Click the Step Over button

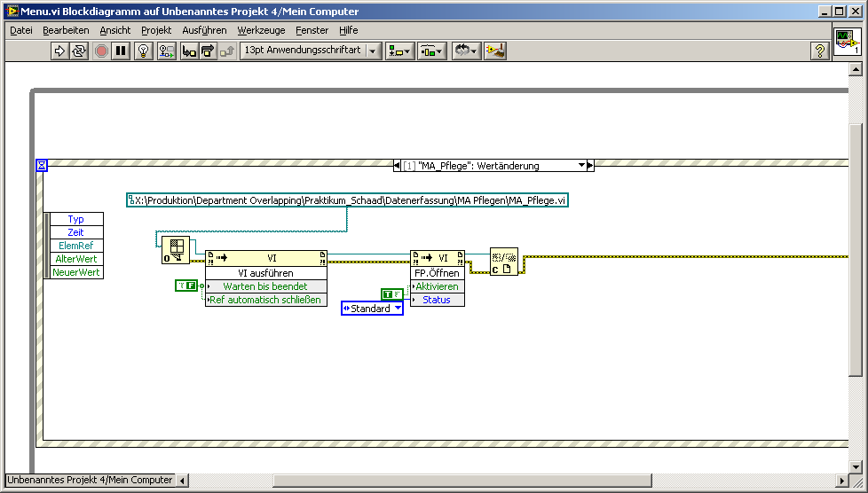[208, 51]
